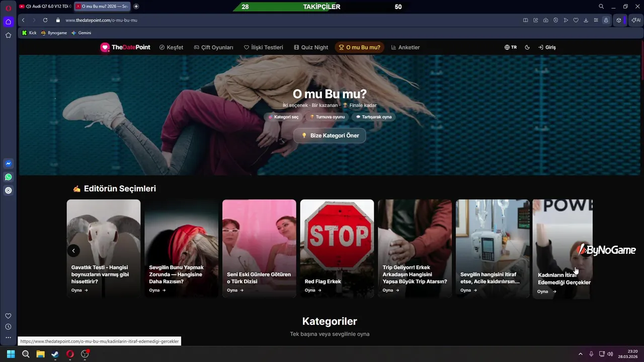The width and height of the screenshot is (644, 362).
Task: Open the Red Flag Erkek card
Action: [337, 248]
